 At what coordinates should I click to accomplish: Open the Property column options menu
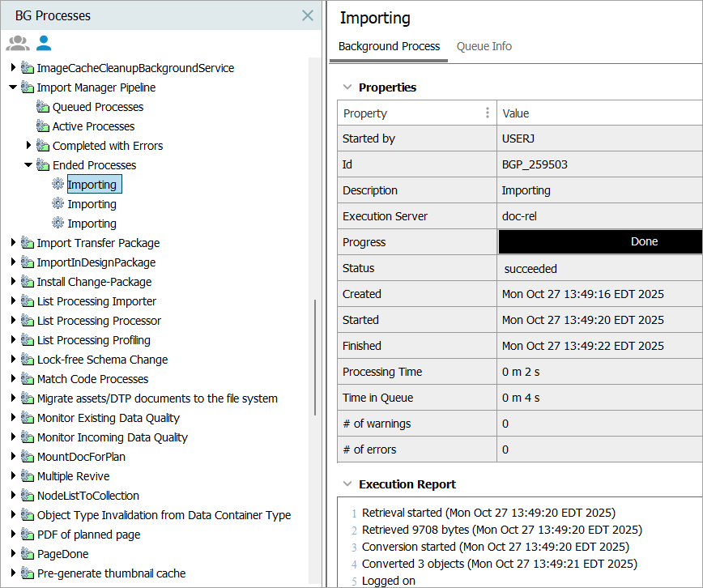point(487,113)
